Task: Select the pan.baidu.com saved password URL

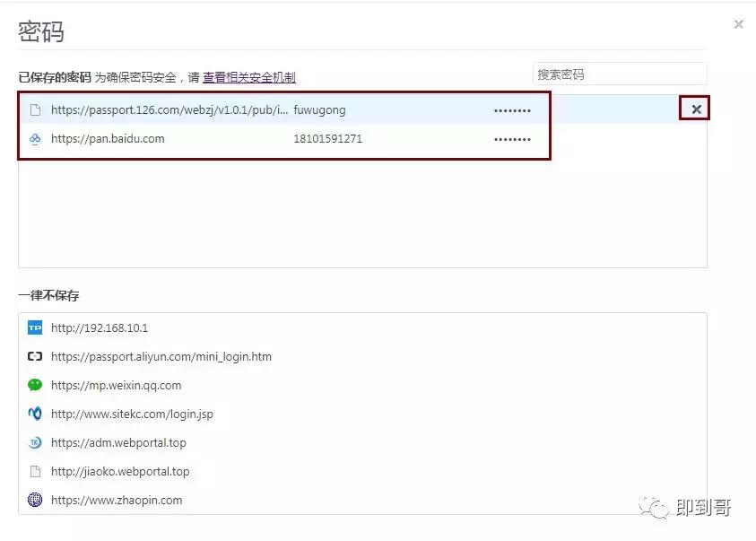Action: point(108,139)
